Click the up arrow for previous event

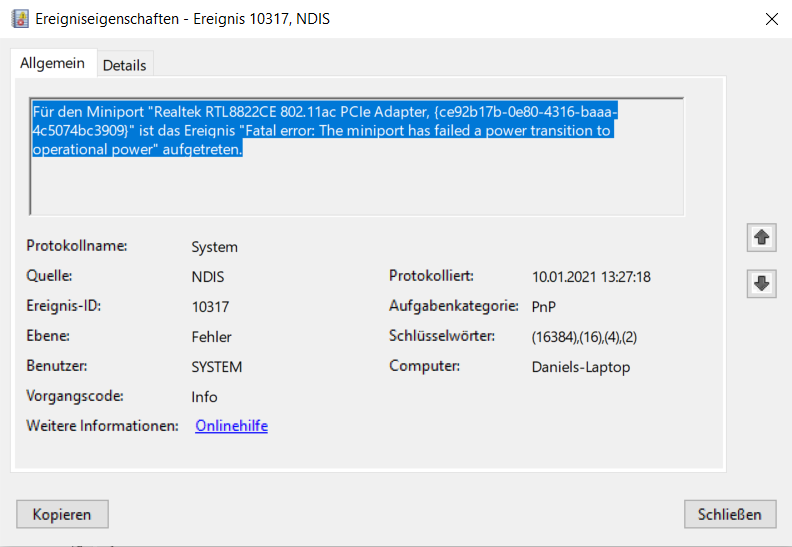tap(762, 237)
